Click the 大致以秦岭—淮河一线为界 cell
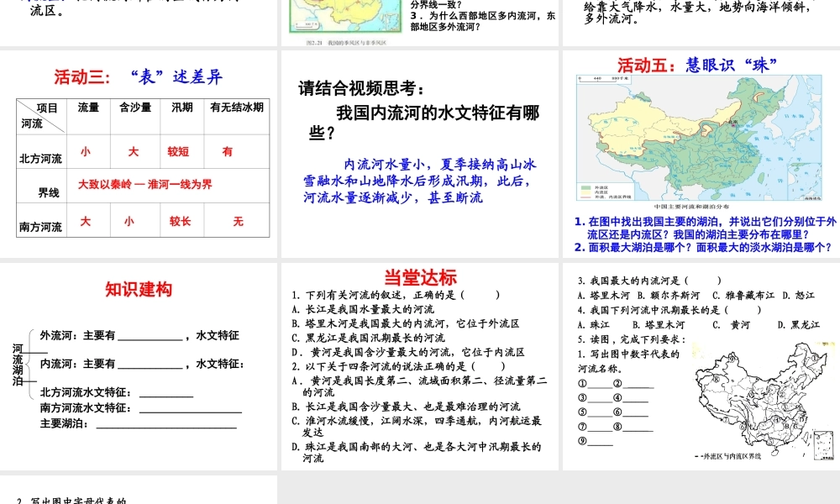Screen dimensions: 840x504 (145, 185)
